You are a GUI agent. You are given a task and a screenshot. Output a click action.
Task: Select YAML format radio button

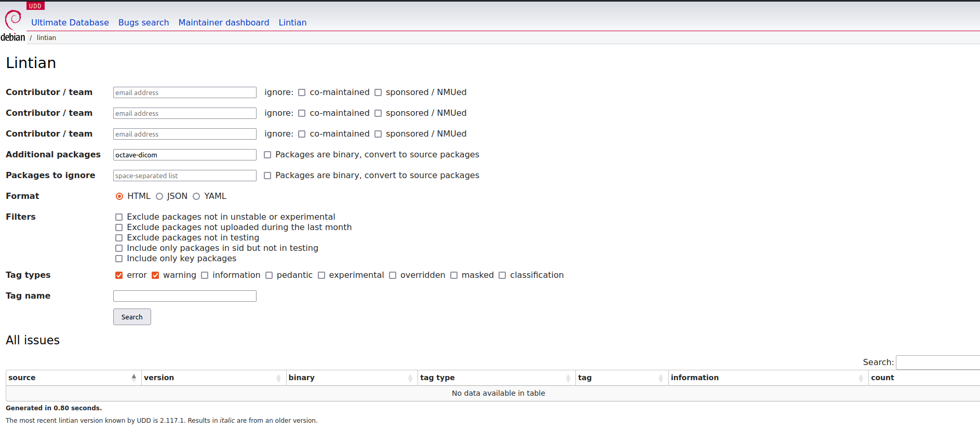tap(196, 196)
